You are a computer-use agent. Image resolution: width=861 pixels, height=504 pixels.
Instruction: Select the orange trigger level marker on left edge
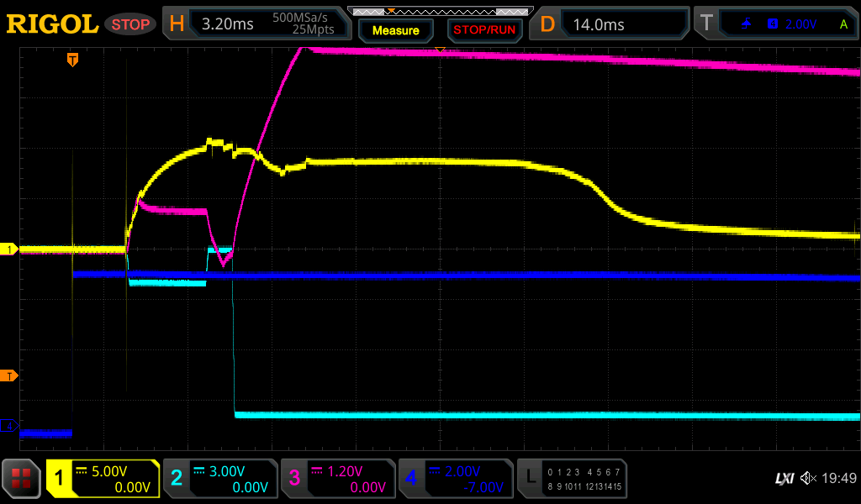point(9,375)
